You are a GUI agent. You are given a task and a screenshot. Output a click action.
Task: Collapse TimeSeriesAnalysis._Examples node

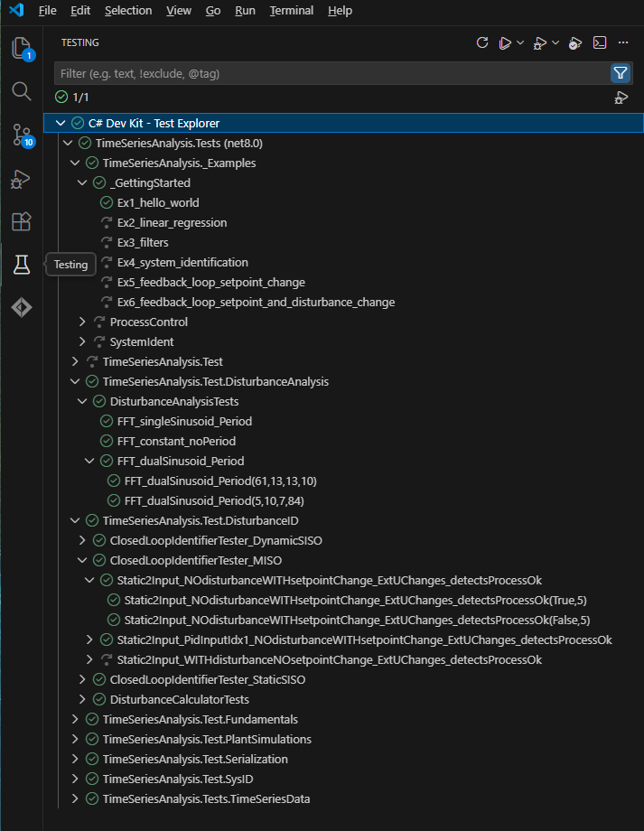75,163
